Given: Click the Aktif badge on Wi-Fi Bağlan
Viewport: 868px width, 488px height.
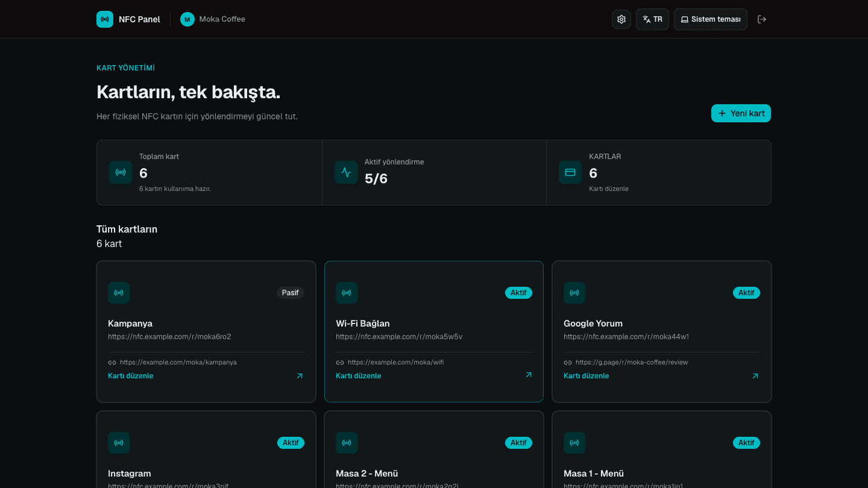Looking at the screenshot, I should click(518, 293).
